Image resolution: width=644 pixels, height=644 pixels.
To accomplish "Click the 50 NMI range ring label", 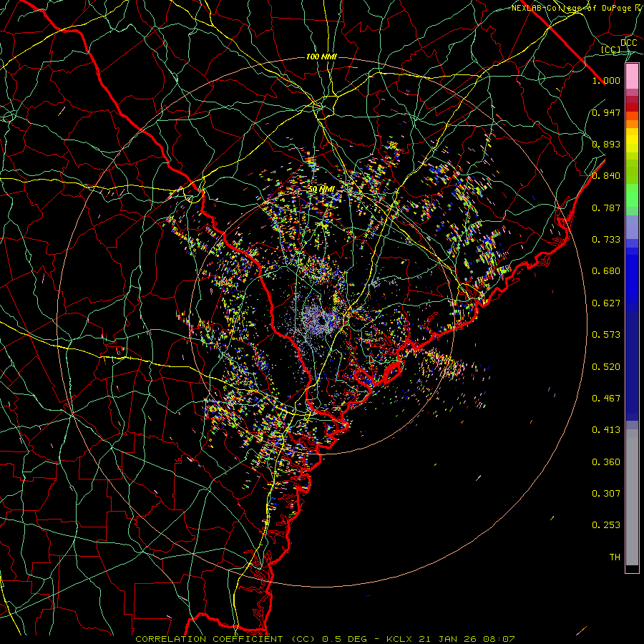I will pyautogui.click(x=321, y=190).
